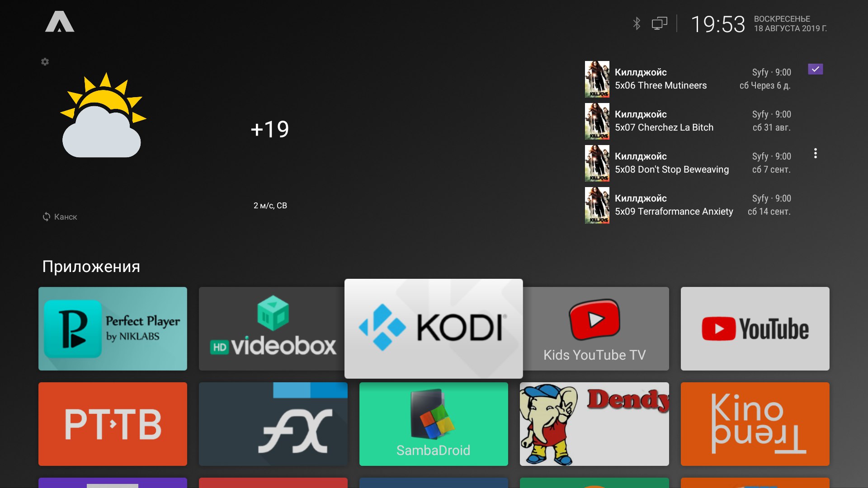Click the 'сб 7 сент.' air date

tap(772, 169)
